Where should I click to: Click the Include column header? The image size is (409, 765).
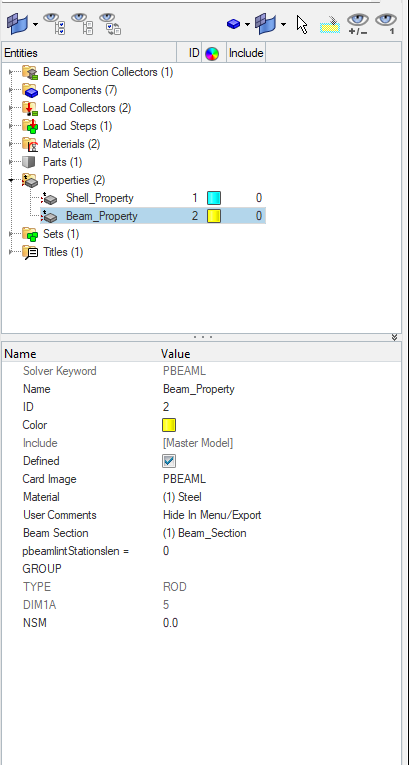(246, 53)
